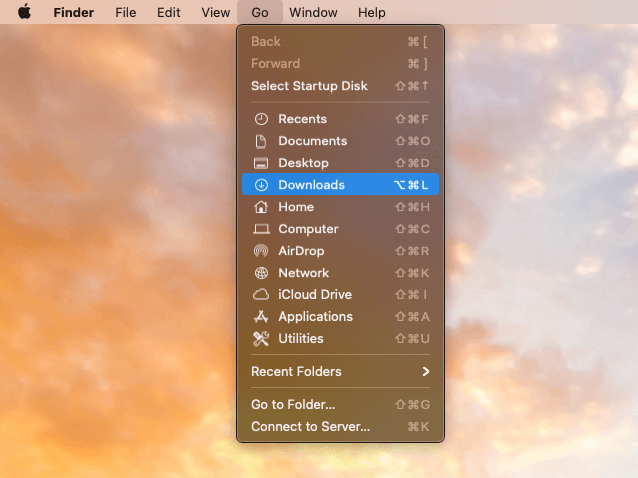Screen dimensions: 638x478
Task: Click the Computer laptop icon
Action: (x=261, y=229)
